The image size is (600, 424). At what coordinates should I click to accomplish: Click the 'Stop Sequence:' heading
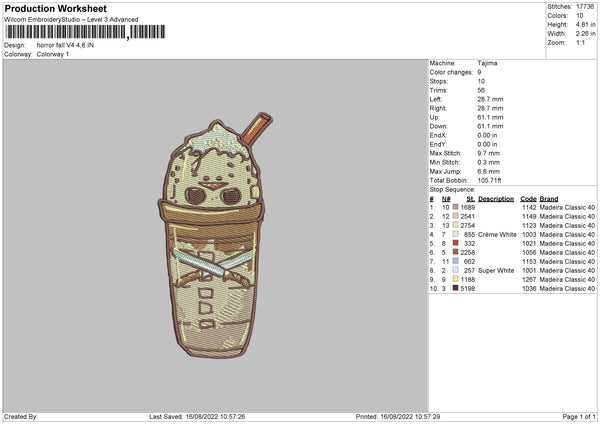(452, 190)
